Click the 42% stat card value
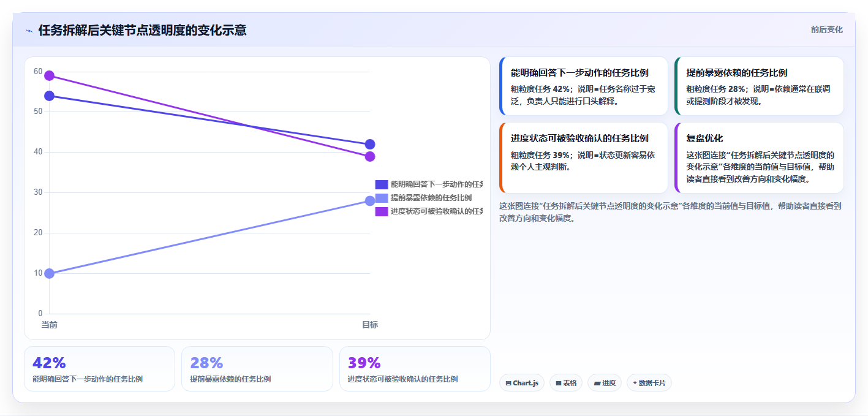 [49, 363]
